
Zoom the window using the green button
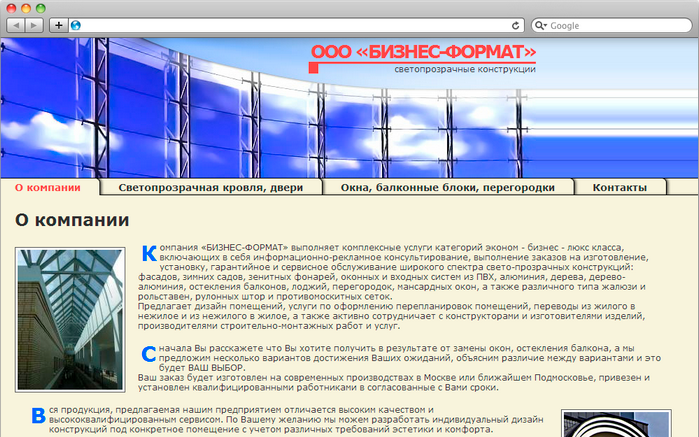coord(43,7)
